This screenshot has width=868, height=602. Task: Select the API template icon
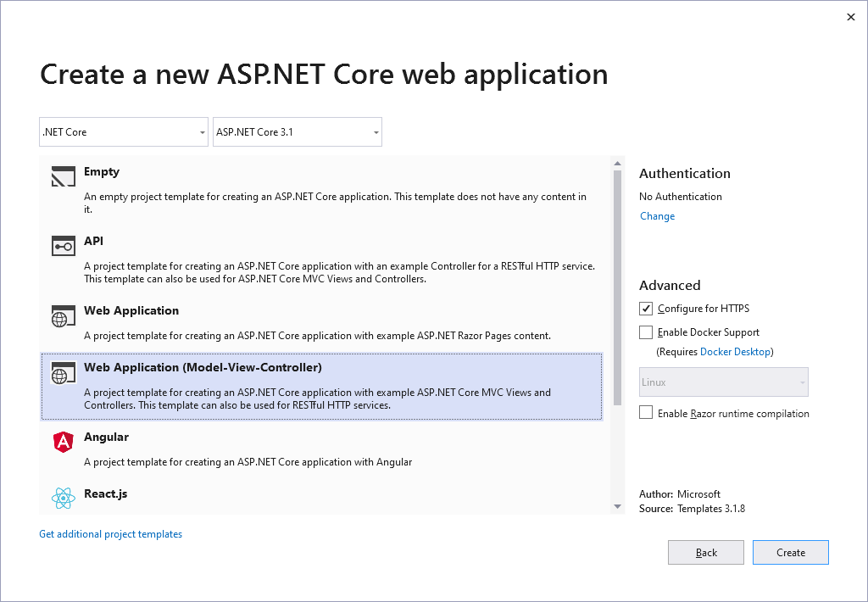pyautogui.click(x=64, y=247)
